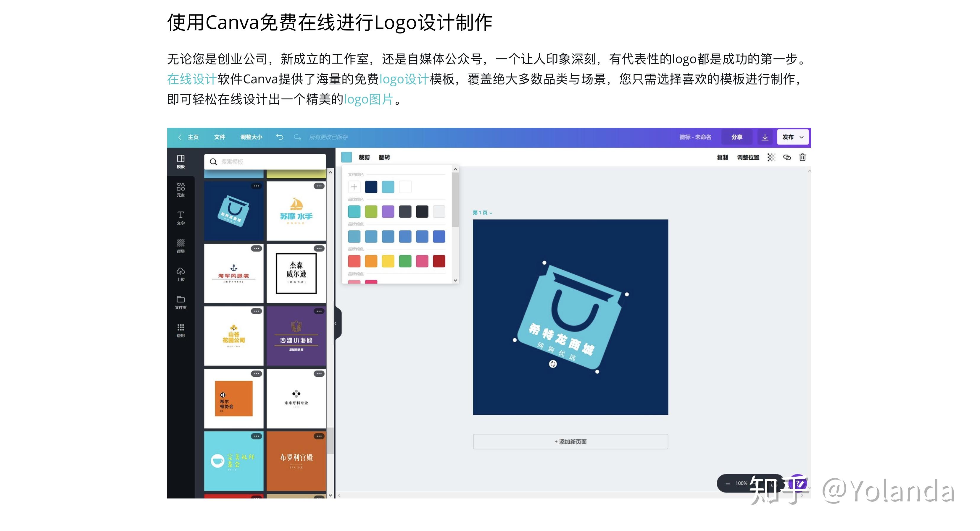This screenshot has height=531, width=980.
Task: Select the 山谷花园公司 template thumbnail
Action: [x=233, y=336]
